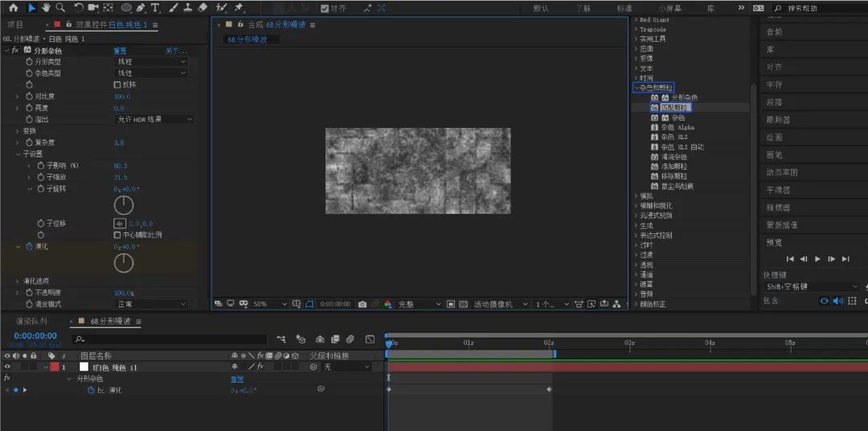868x431 pixels.
Task: Open the graph editor icon in timeline
Action: click(371, 339)
